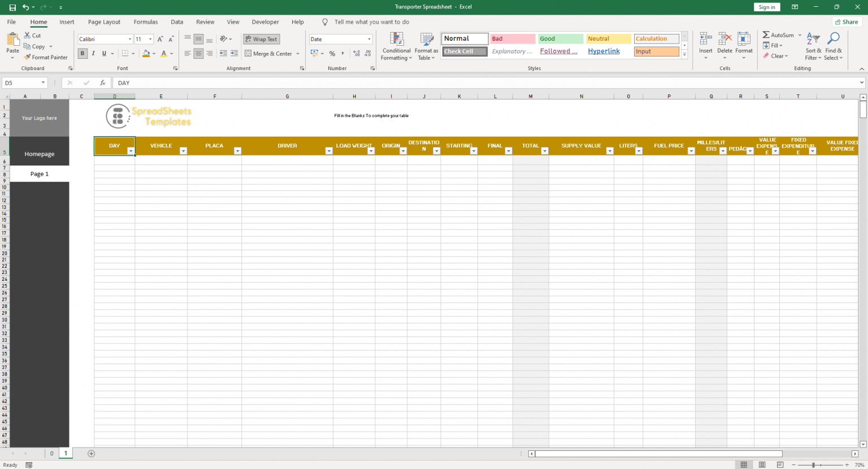Open the Font Size dropdown
Screen dimensions: 868x469
point(150,39)
